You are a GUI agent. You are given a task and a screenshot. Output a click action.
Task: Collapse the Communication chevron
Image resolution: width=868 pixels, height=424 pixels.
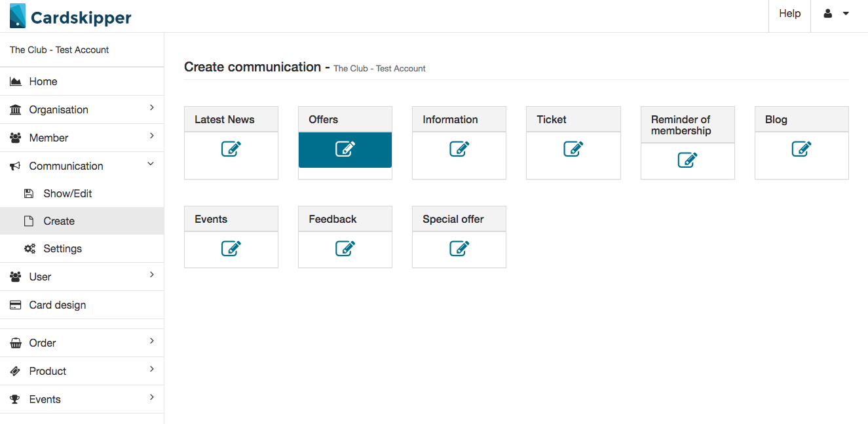pyautogui.click(x=151, y=164)
